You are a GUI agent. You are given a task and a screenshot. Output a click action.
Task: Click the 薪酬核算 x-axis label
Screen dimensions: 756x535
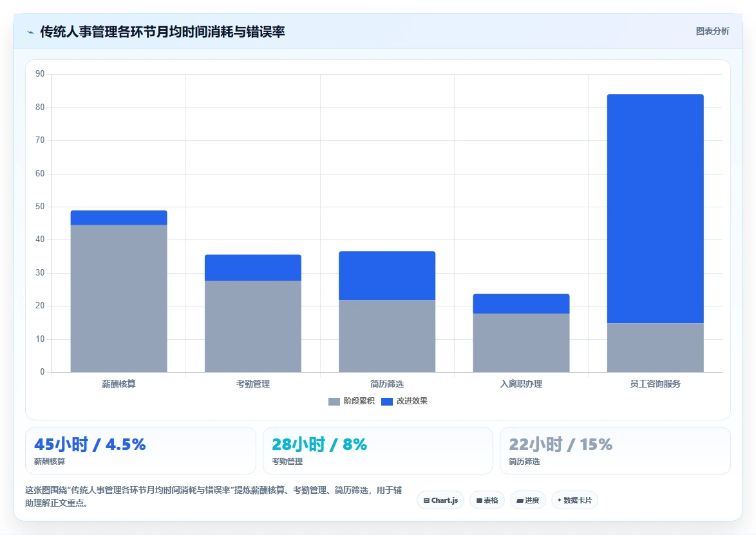tap(118, 384)
